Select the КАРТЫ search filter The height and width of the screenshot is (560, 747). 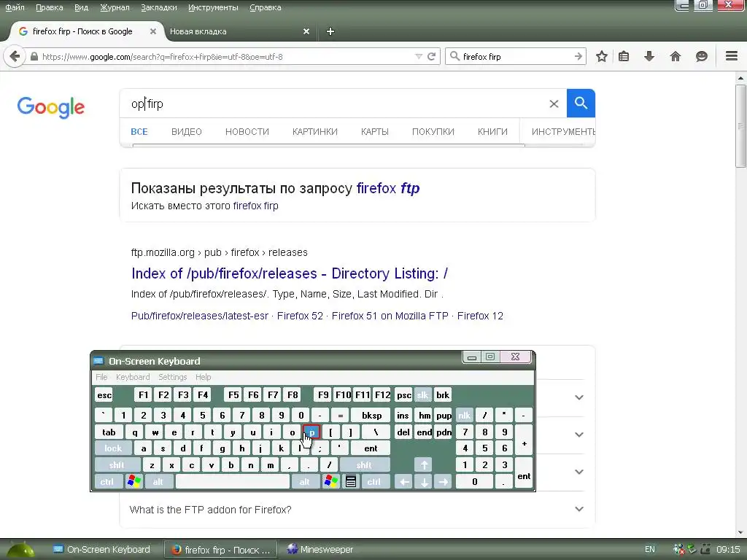point(374,132)
